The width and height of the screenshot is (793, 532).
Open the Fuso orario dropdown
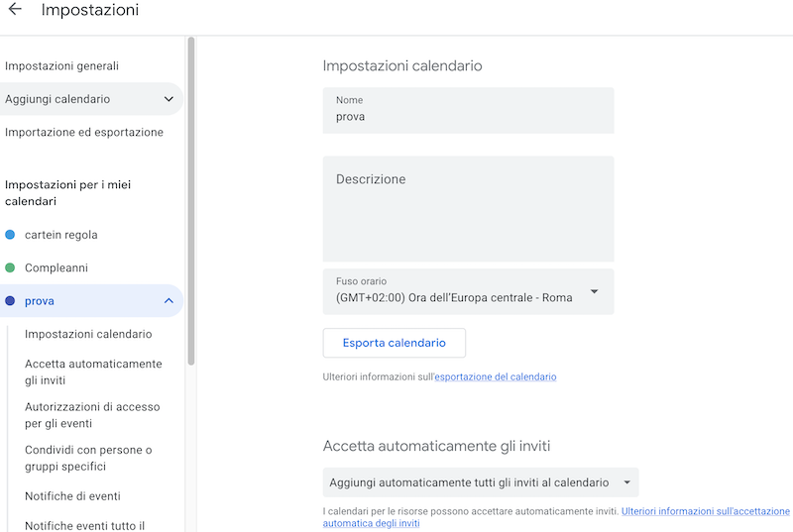pos(468,291)
